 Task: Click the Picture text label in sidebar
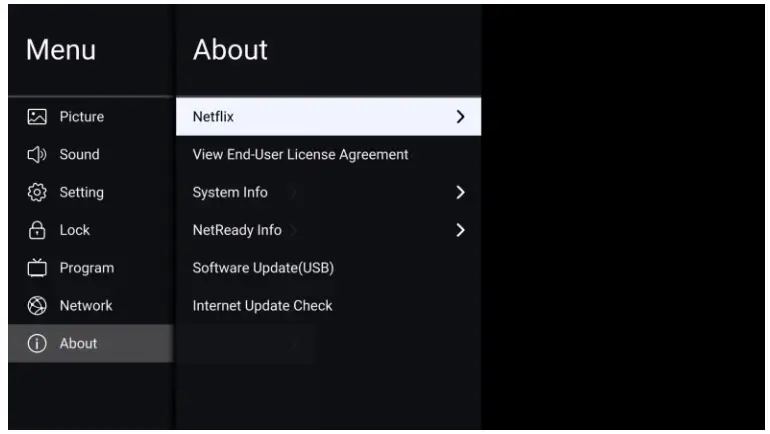[x=82, y=117]
